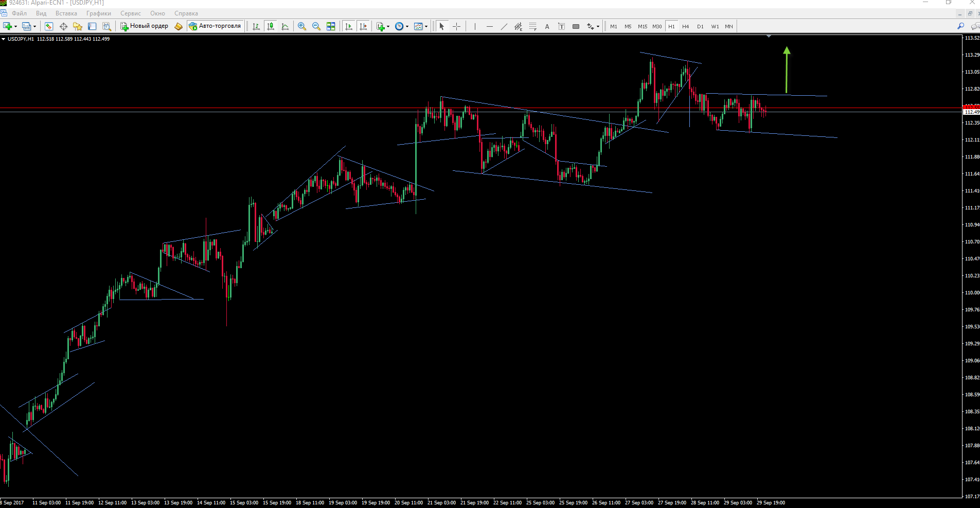Open the Templates dropdown arrow
The height and width of the screenshot is (508, 980).
click(426, 27)
